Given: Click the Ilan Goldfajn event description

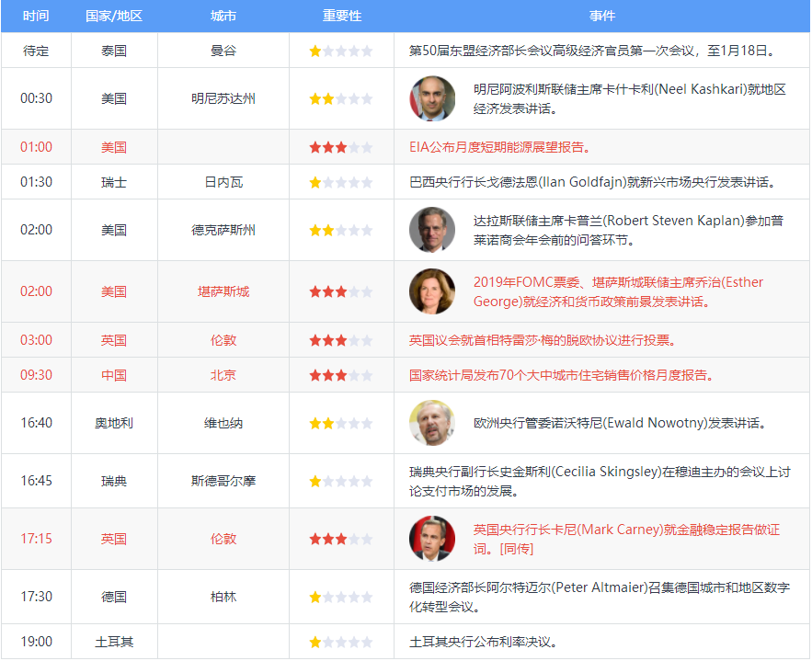Looking at the screenshot, I should click(x=592, y=182).
